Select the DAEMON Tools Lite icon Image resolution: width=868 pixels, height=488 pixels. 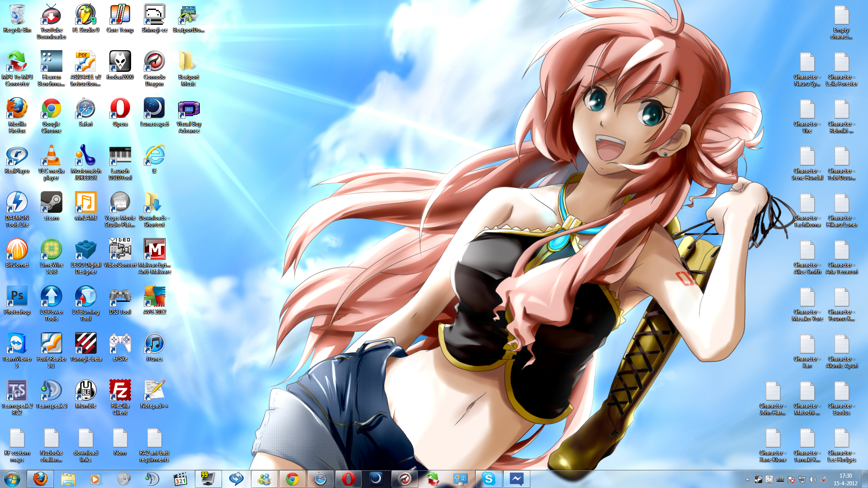click(x=17, y=210)
